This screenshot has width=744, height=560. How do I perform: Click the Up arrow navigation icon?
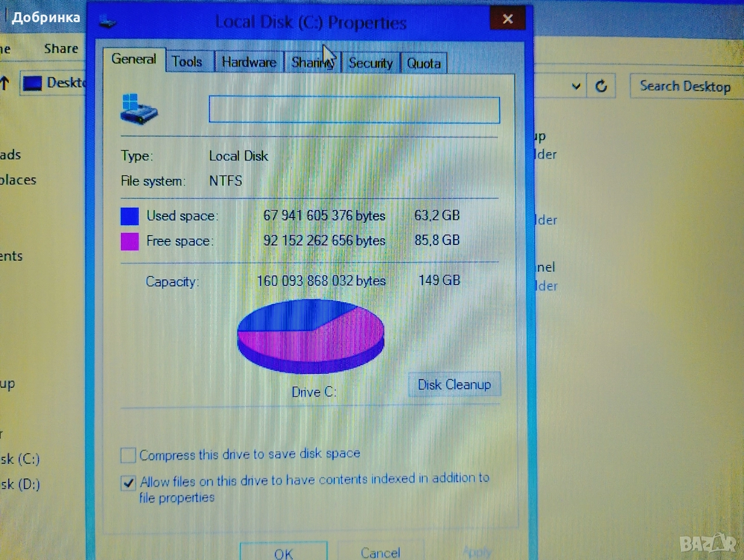click(x=5, y=83)
